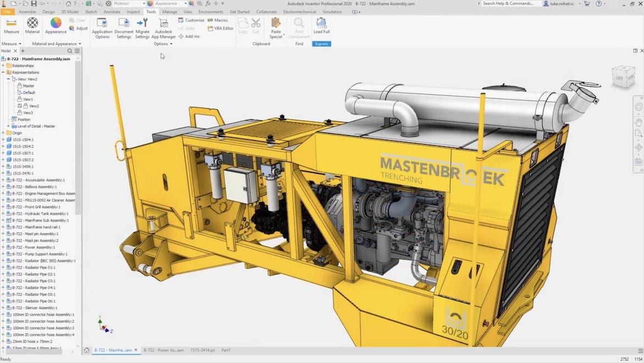Select the Measure tool
644x363 pixels.
coord(11,25)
